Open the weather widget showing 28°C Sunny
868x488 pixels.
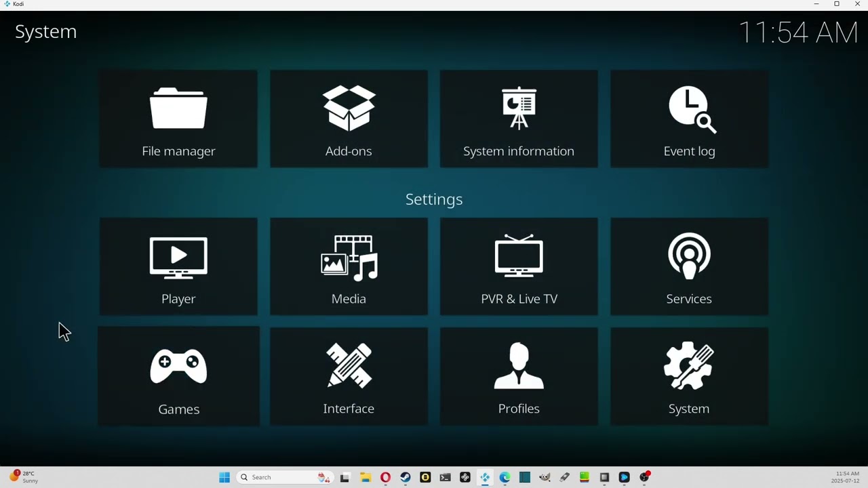pos(24,477)
